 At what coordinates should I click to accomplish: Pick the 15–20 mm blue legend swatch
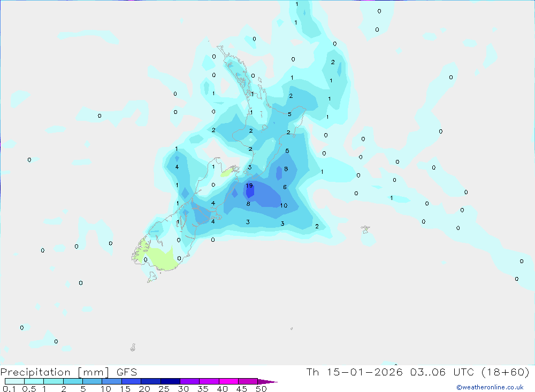tap(132, 381)
